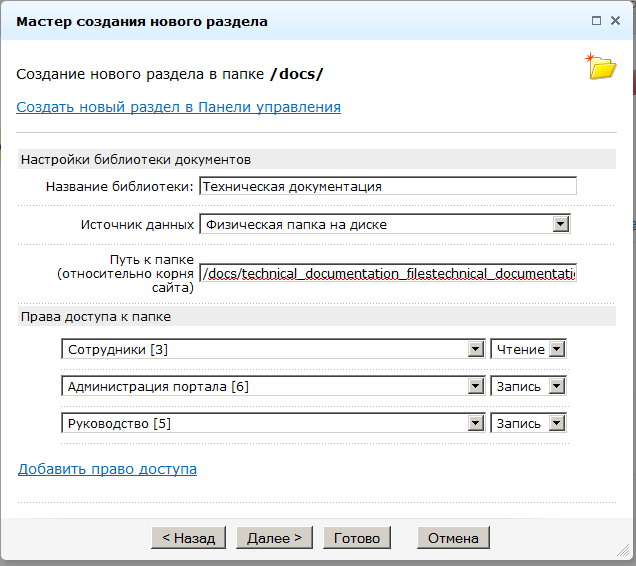Image resolution: width=636 pixels, height=566 pixels.
Task: Go back with the '< Назад' button
Action: pos(189,538)
